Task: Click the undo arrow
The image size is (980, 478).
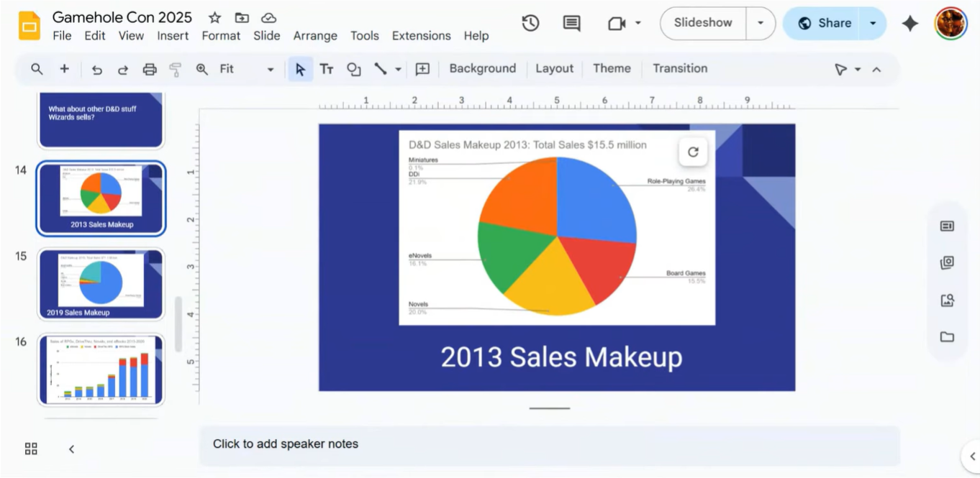Action: point(97,69)
